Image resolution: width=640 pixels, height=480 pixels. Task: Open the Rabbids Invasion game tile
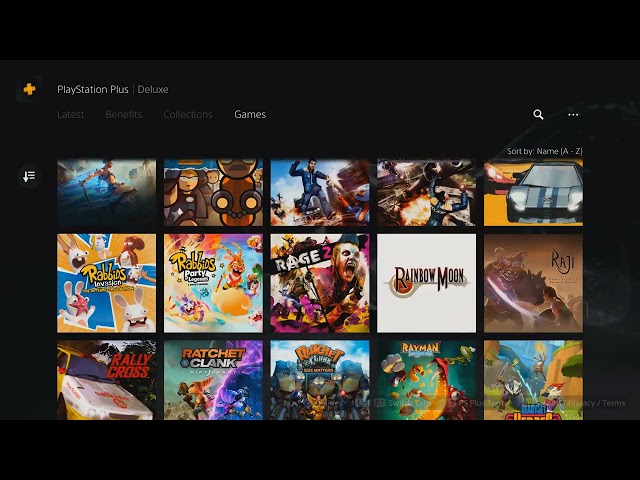point(107,283)
